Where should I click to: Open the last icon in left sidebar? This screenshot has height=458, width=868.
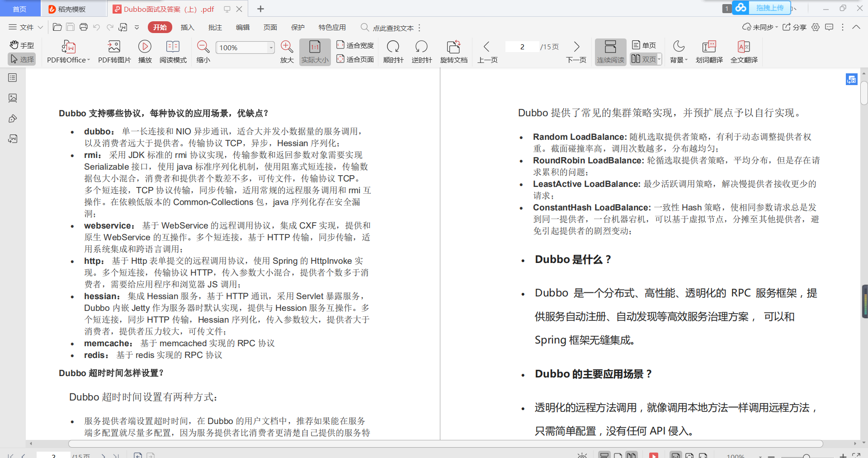[x=13, y=138]
